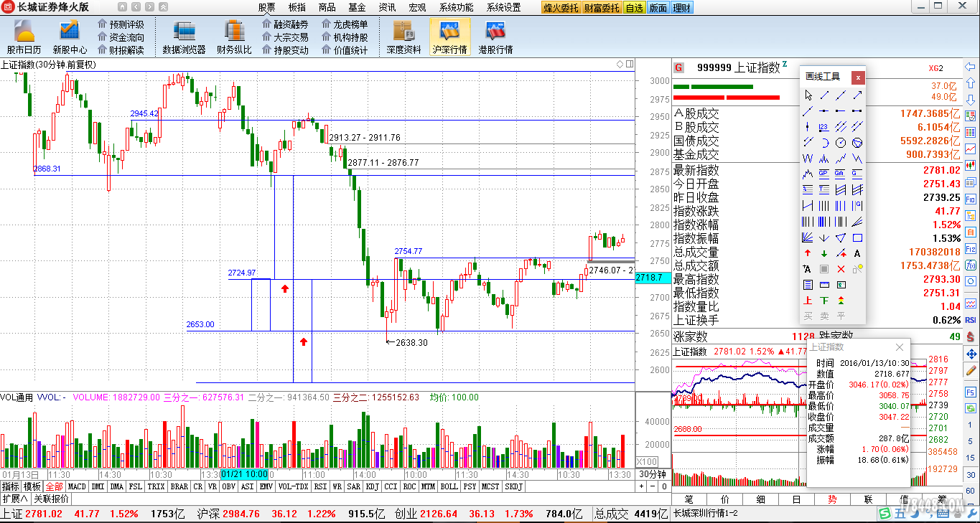
Task: Select the 全部 indicator tab
Action: click(54, 486)
